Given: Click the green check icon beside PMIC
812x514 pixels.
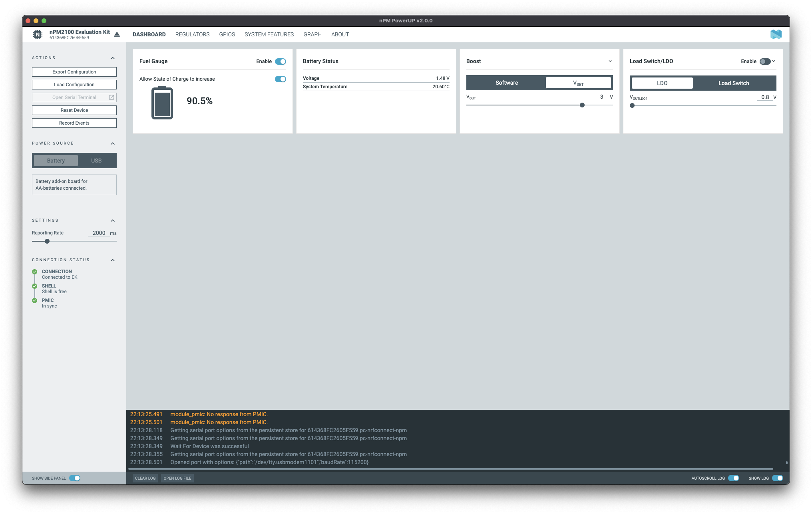Looking at the screenshot, I should pyautogui.click(x=35, y=300).
